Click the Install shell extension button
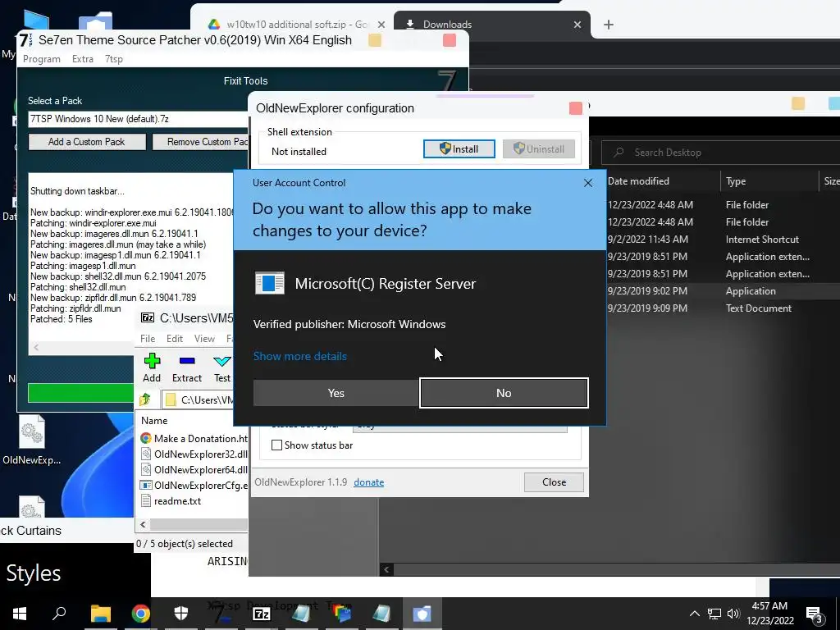Viewport: 840px width, 630px height. pos(459,149)
